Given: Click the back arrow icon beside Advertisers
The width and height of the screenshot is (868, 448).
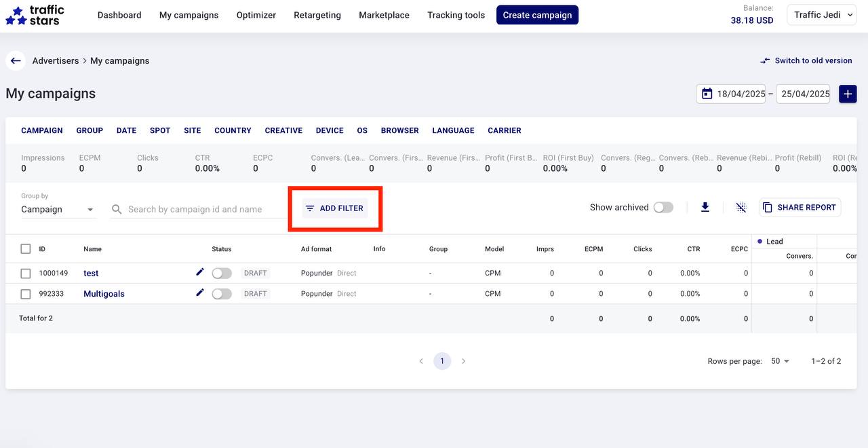Looking at the screenshot, I should point(16,61).
